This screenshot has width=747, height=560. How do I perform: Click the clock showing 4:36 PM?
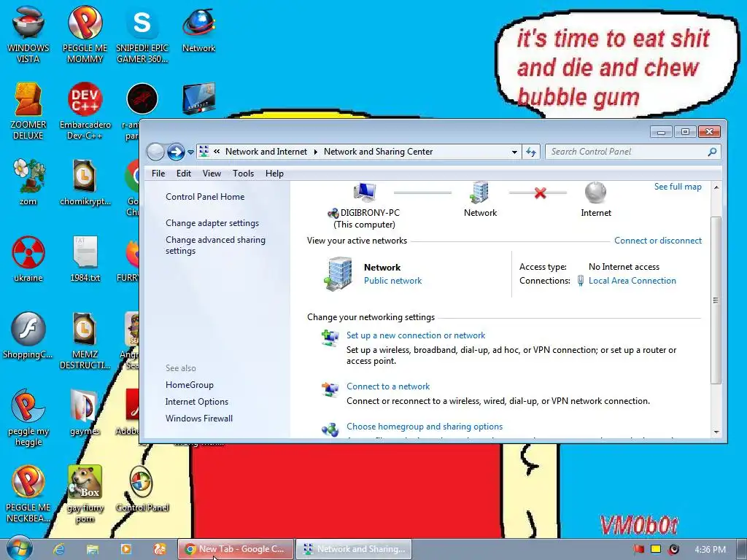pyautogui.click(x=710, y=550)
